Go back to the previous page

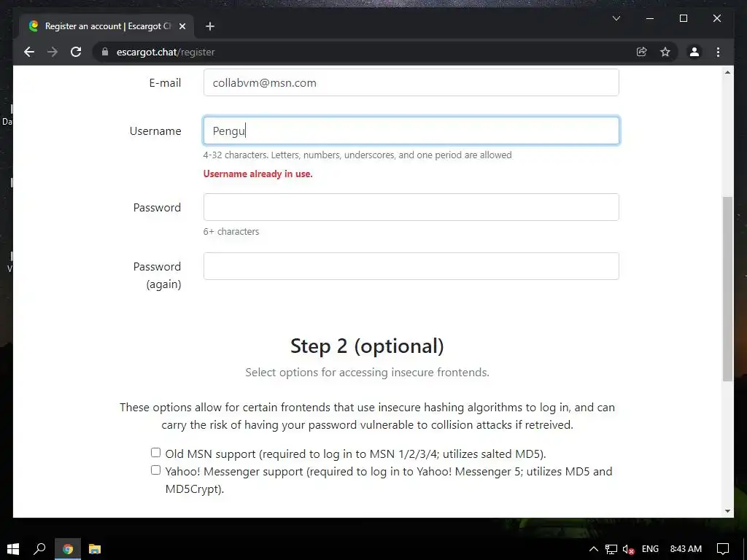(29, 52)
